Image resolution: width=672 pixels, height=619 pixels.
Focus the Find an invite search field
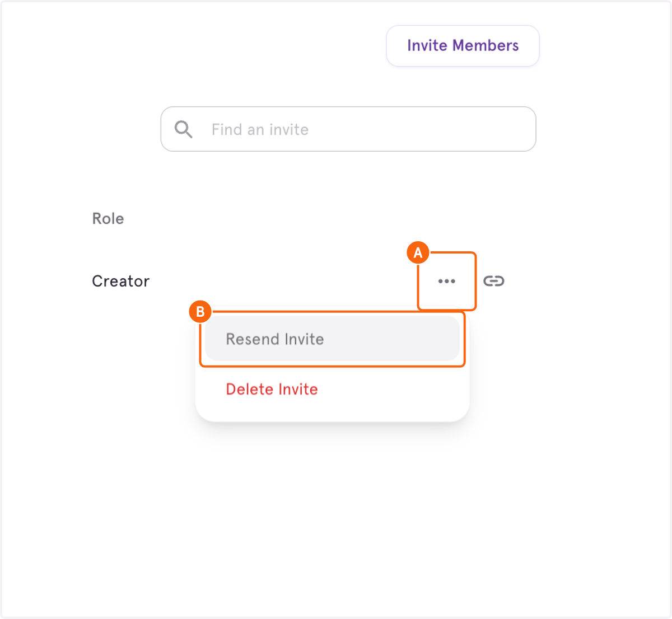click(348, 129)
